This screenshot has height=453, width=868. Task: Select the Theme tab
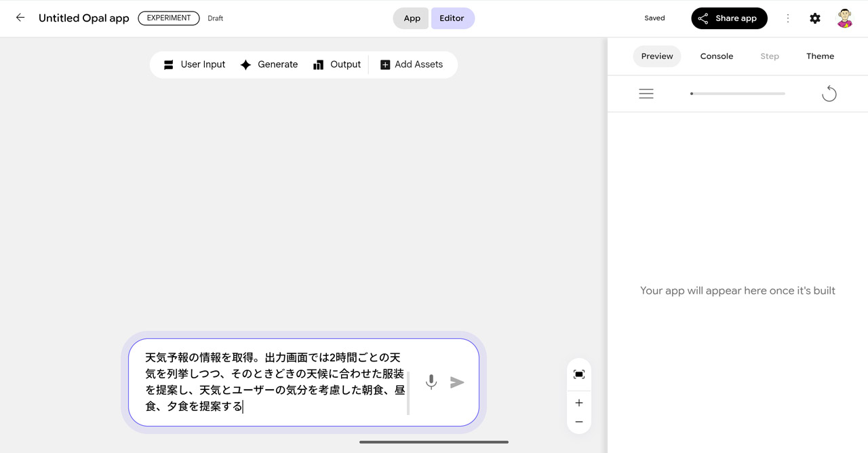coord(820,56)
